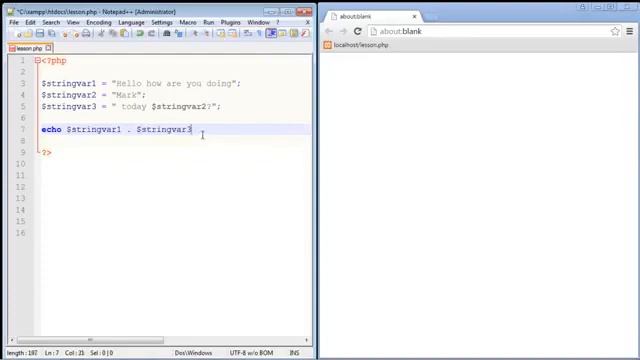Click the X at menu bar end
Screen dimensions: 640x360
point(308,22)
